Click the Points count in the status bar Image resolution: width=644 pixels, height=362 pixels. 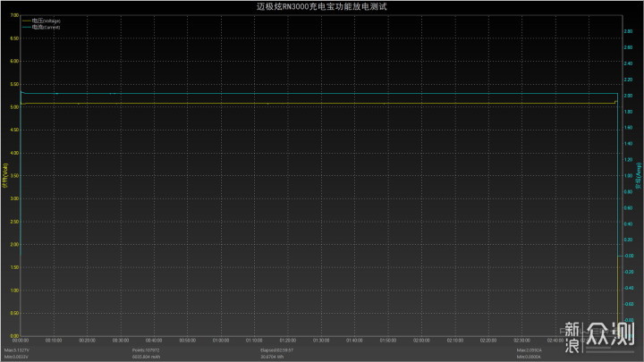click(146, 350)
